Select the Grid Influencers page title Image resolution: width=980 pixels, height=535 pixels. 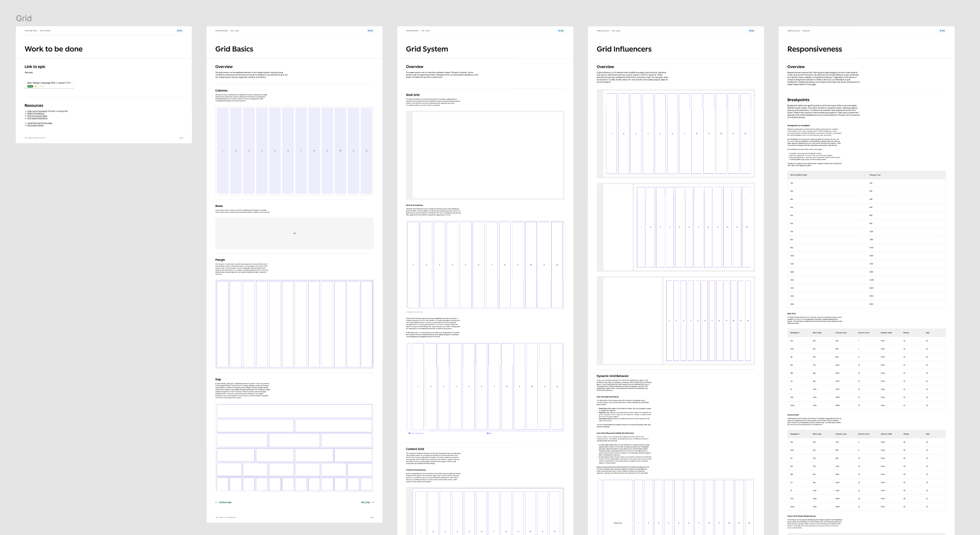pos(624,49)
